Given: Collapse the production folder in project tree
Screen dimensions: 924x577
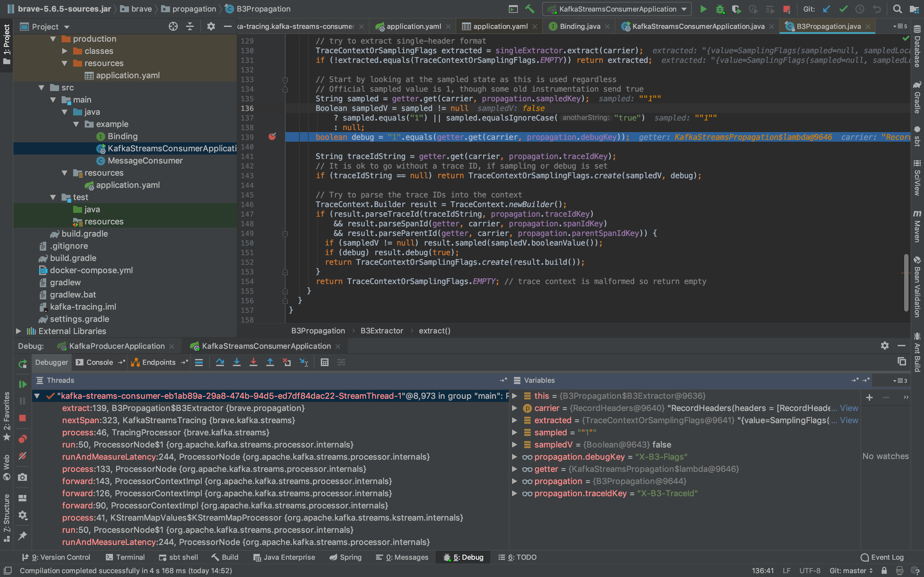Looking at the screenshot, I should coord(53,39).
